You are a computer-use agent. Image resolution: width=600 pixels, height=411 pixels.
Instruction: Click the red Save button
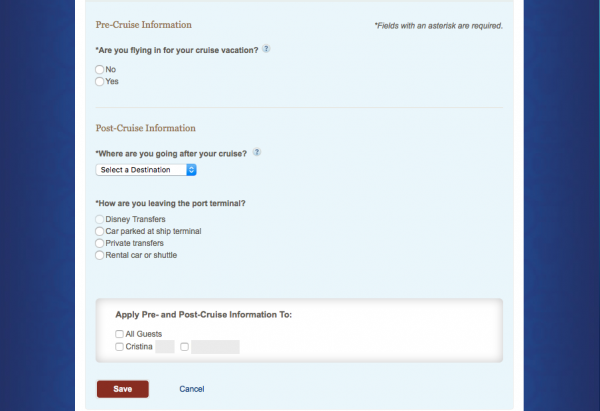point(123,389)
